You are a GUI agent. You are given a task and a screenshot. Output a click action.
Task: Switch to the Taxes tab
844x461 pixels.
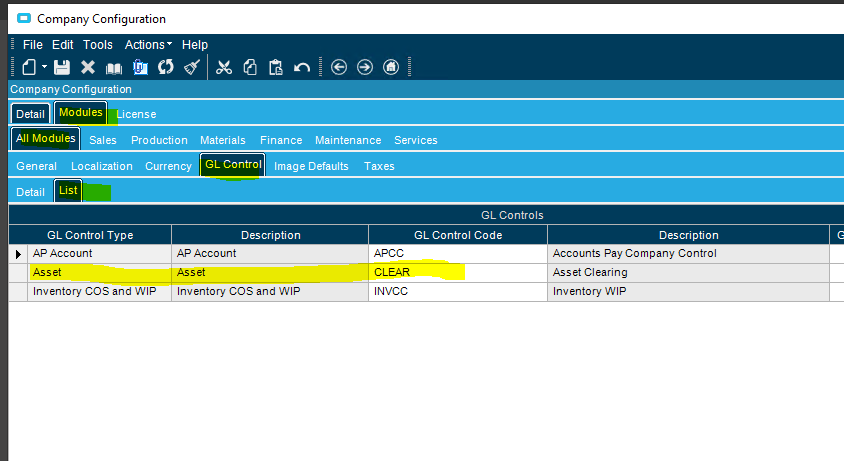379,166
